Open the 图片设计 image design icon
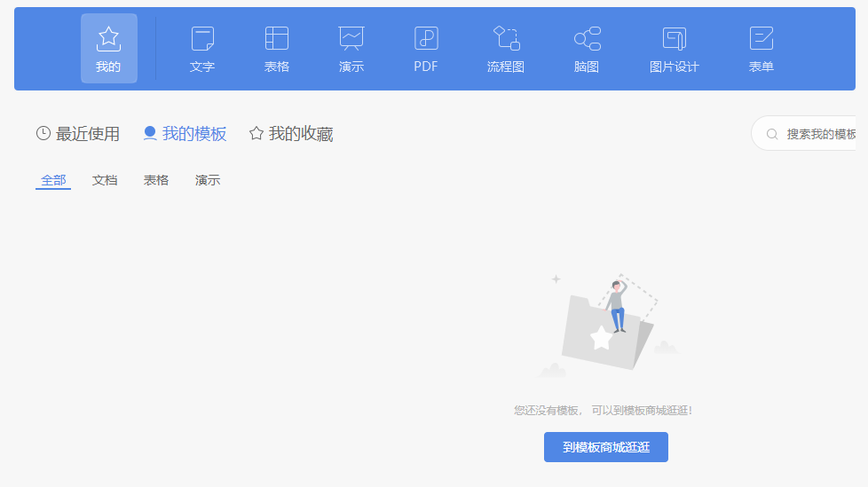Viewport: 868px width, 487px height. (x=675, y=38)
